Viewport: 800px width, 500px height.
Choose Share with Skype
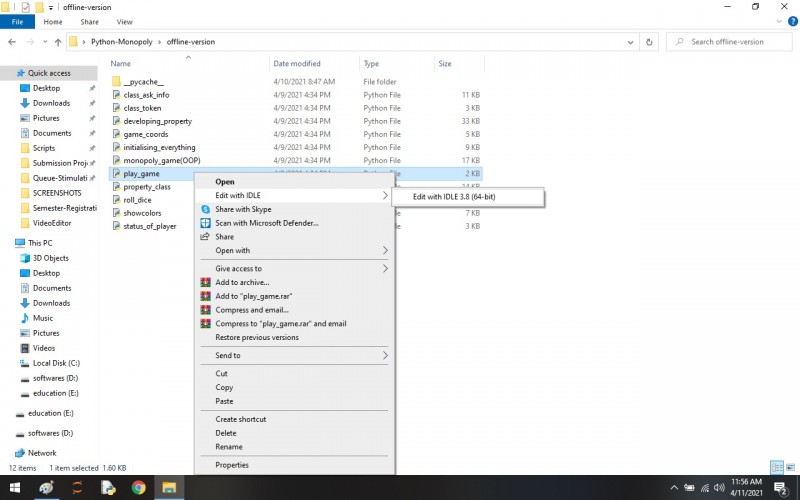click(294, 209)
